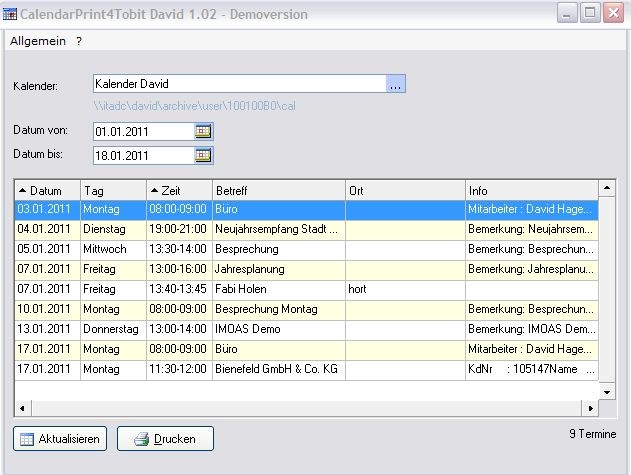
Task: Open the ? help menu
Action: pyautogui.click(x=79, y=41)
